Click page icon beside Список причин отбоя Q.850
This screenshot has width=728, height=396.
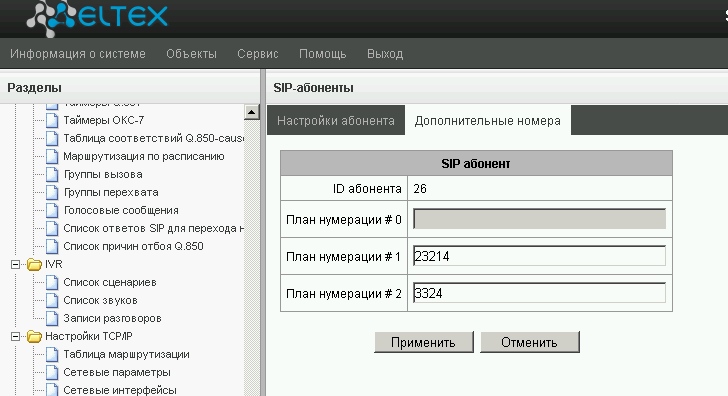pyautogui.click(x=52, y=246)
